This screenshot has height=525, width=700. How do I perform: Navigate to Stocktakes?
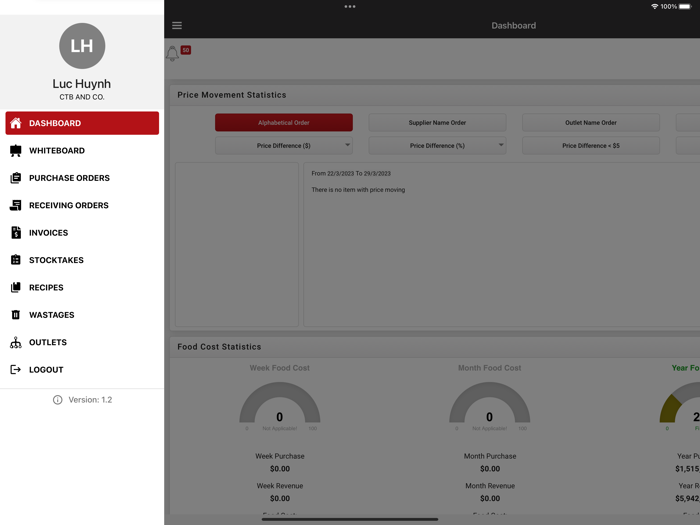82,260
